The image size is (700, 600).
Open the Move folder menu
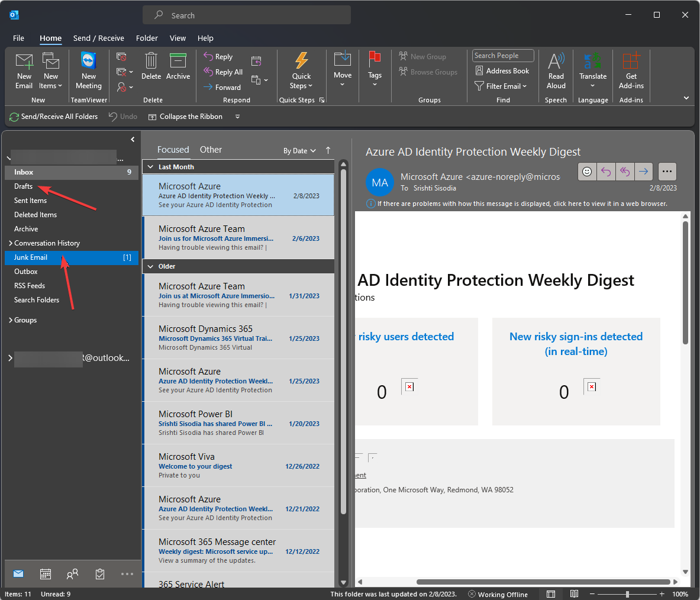coord(343,69)
